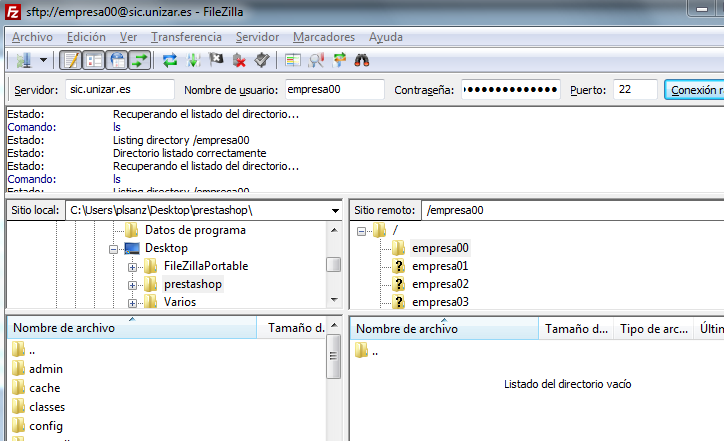This screenshot has height=441, width=724.
Task: Focus the Nombre de usuario field
Action: tap(335, 90)
